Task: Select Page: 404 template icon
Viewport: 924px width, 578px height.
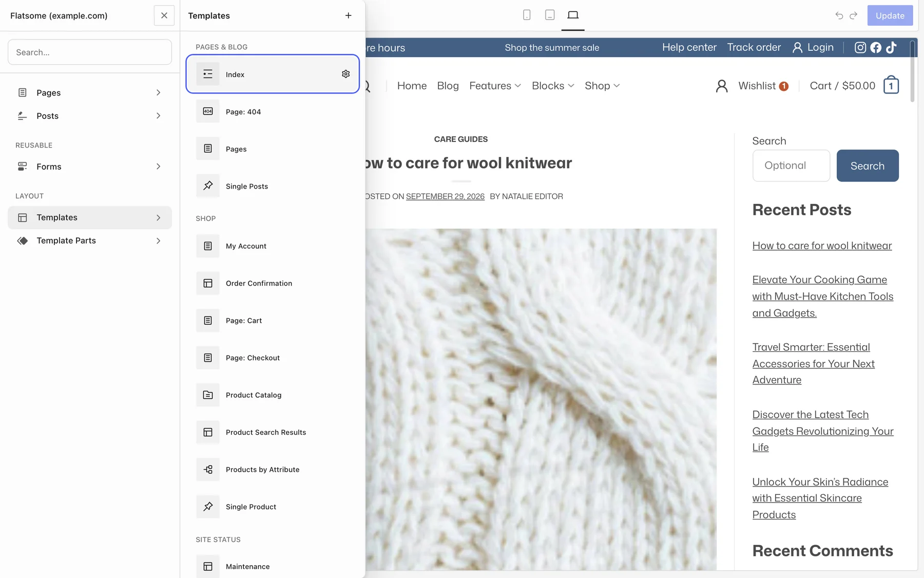Action: pyautogui.click(x=208, y=111)
